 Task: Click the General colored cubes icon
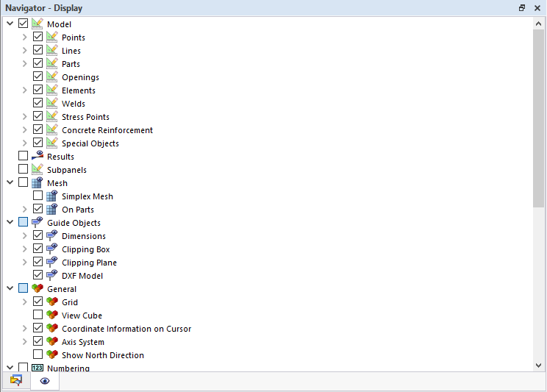pyautogui.click(x=37, y=288)
